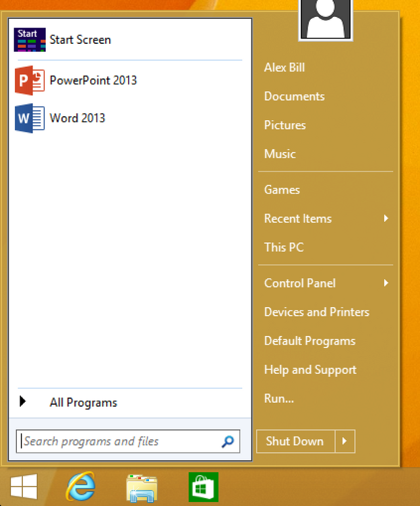Open Internet Explorer from the taskbar

pyautogui.click(x=81, y=486)
